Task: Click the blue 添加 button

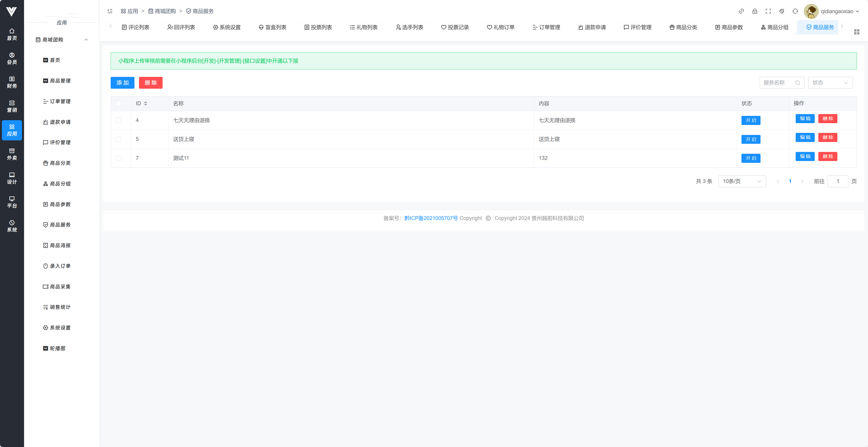Action: pyautogui.click(x=122, y=83)
